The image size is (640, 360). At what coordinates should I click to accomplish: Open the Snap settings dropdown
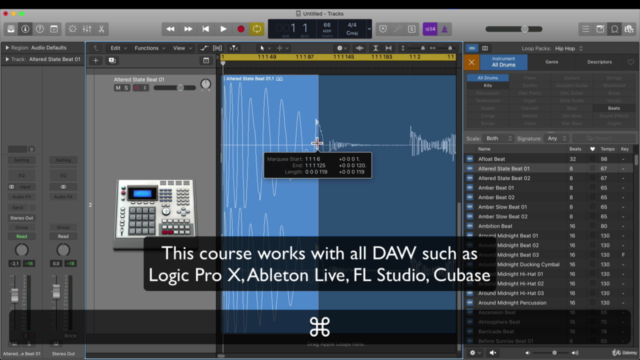pos(342,48)
